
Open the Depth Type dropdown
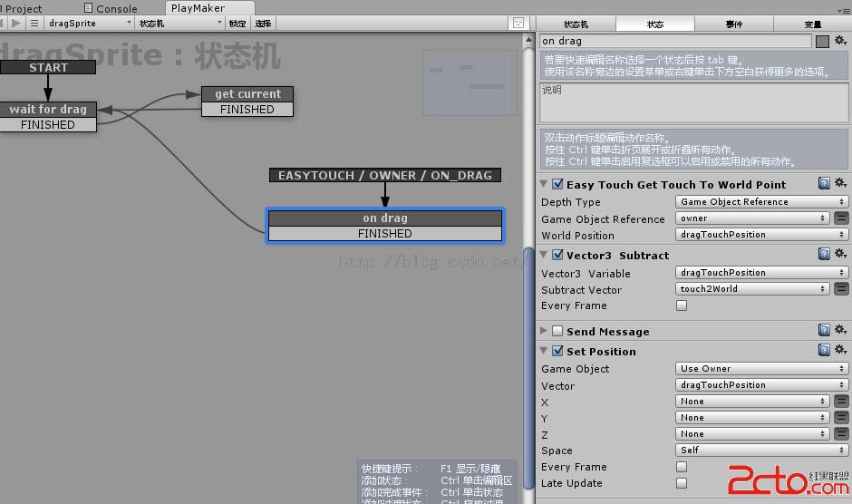761,202
